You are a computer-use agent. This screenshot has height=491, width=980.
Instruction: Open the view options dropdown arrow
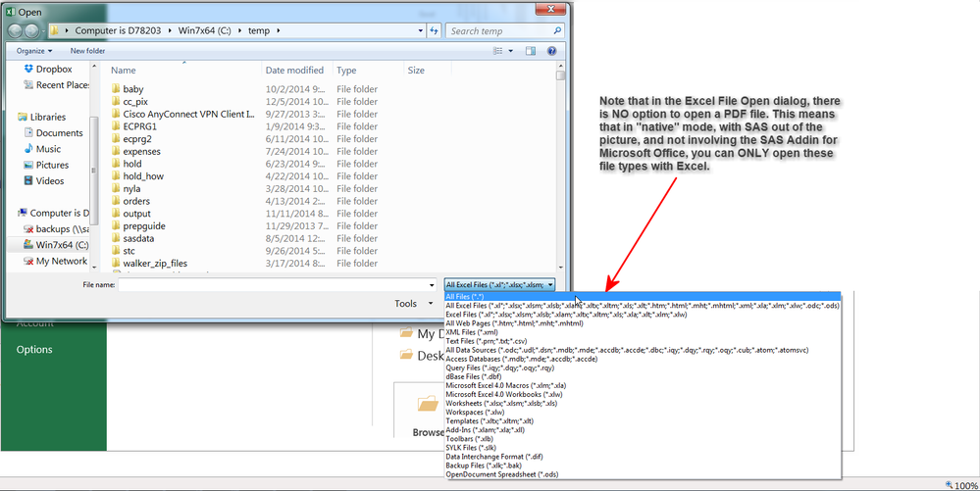tap(511, 51)
